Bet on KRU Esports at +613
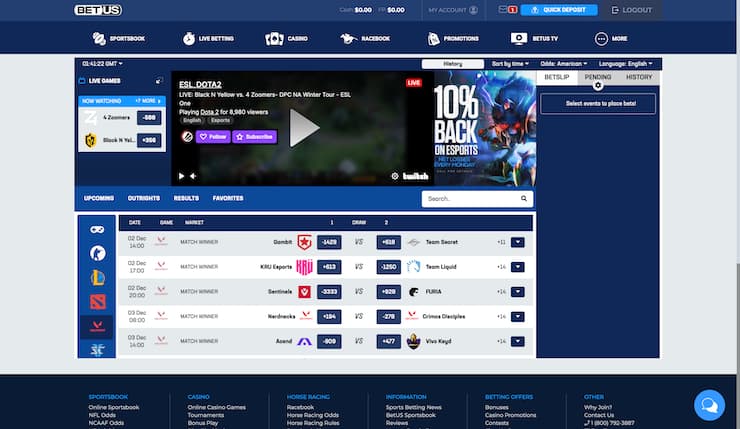 (329, 267)
